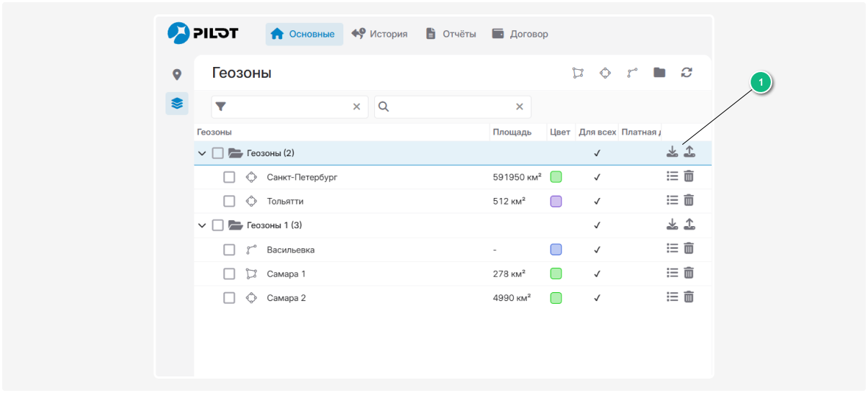The image size is (868, 393).
Task: Toggle the Для всех checkmark for Самара 1
Action: click(597, 274)
